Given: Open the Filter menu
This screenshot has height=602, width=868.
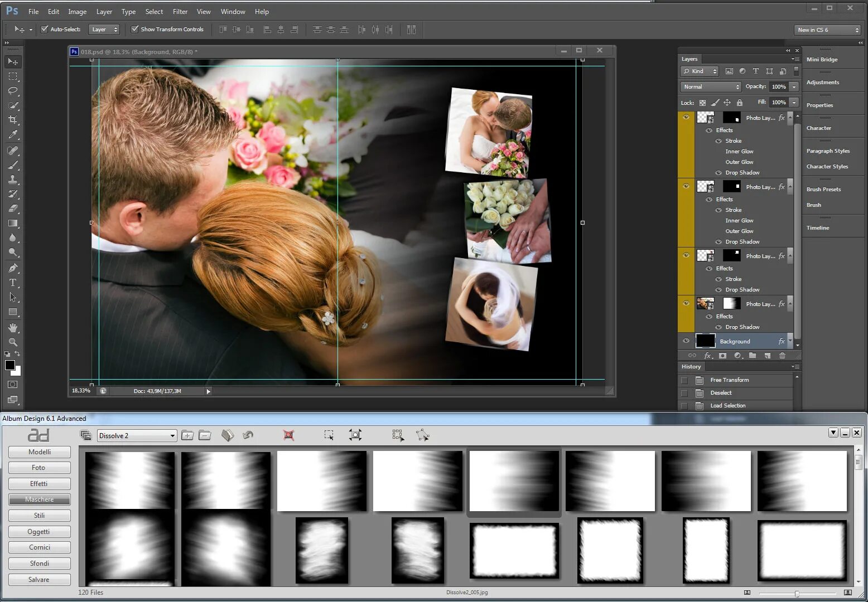Looking at the screenshot, I should coord(180,12).
